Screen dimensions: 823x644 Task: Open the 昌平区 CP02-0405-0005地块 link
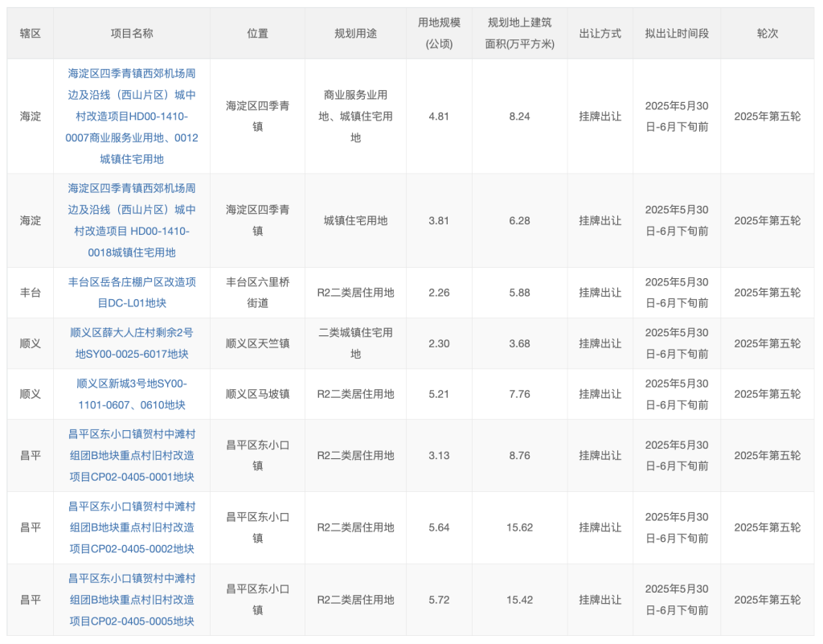pyautogui.click(x=132, y=600)
